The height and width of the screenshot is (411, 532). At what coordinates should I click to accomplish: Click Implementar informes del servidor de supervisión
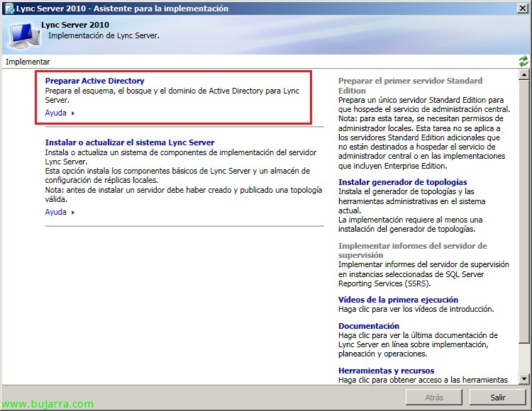413,250
